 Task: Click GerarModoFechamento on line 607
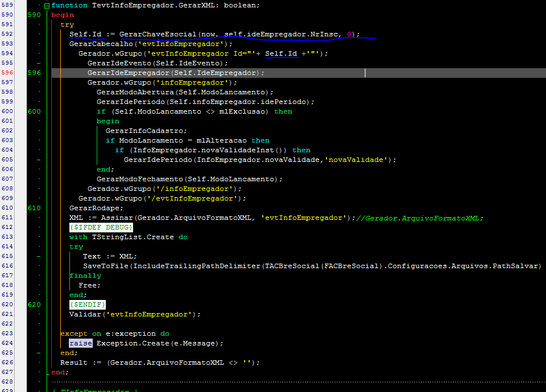pos(140,179)
